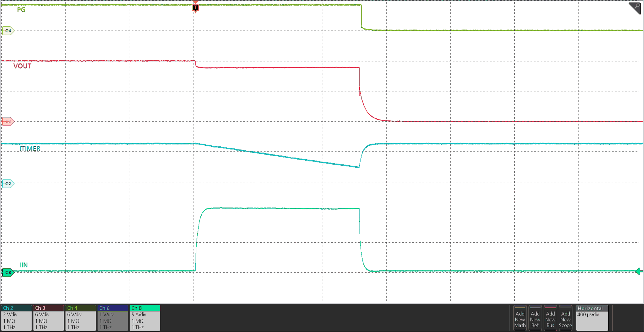
Task: Click the trigger marker T above the PG trace
Action: pos(195,7)
